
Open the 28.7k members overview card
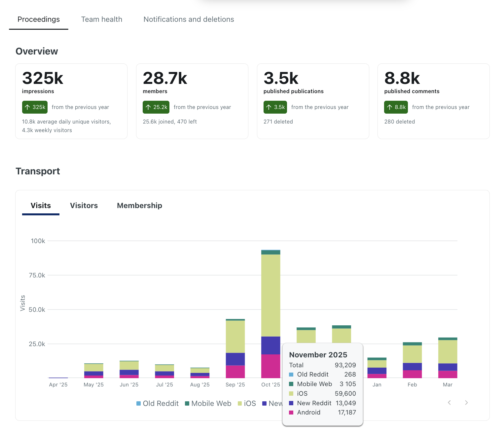coord(192,101)
